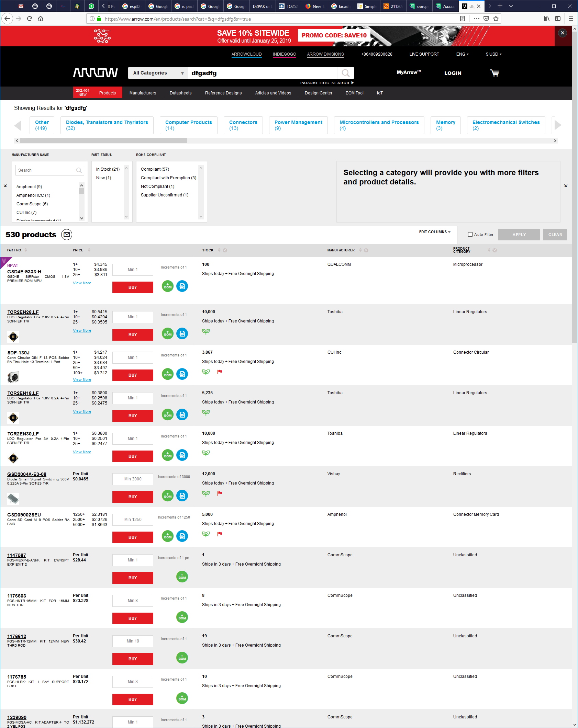This screenshot has height=728, width=578.
Task: Open the shopping cart icon
Action: [494, 73]
